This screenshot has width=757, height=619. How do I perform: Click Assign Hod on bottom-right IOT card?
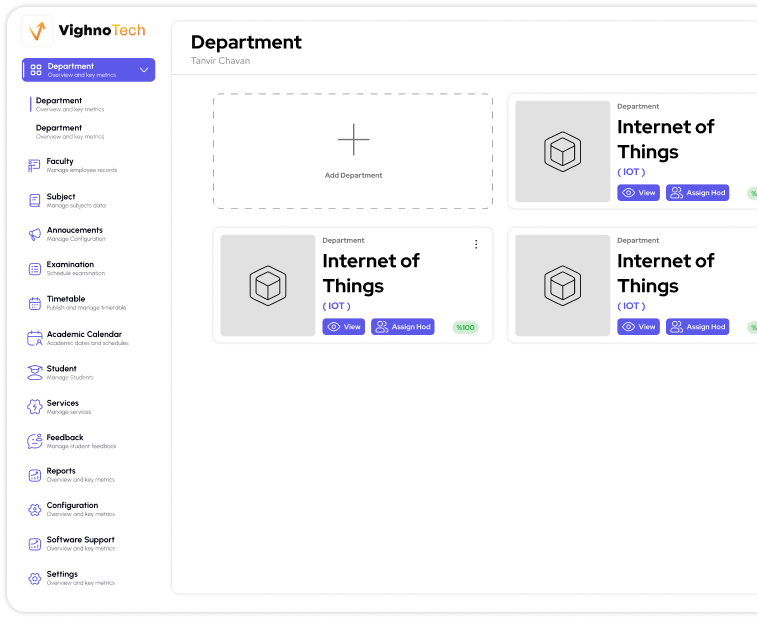698,327
